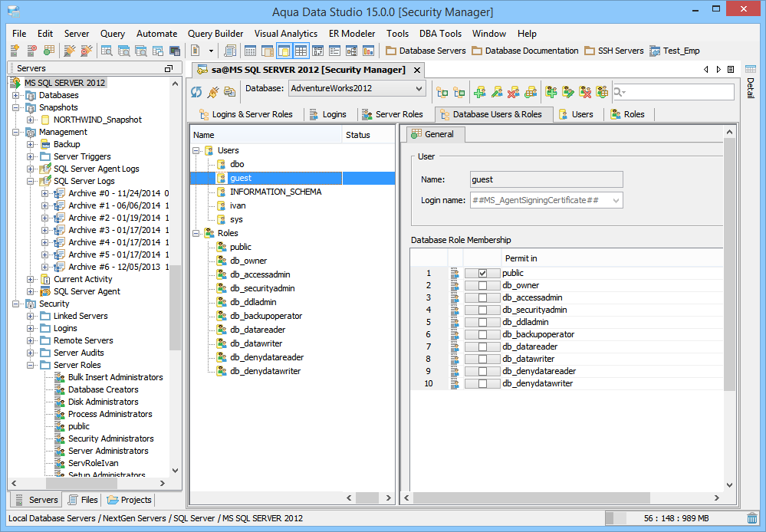Click the Expand All tree icon
The height and width of the screenshot is (532, 766).
(x=442, y=92)
